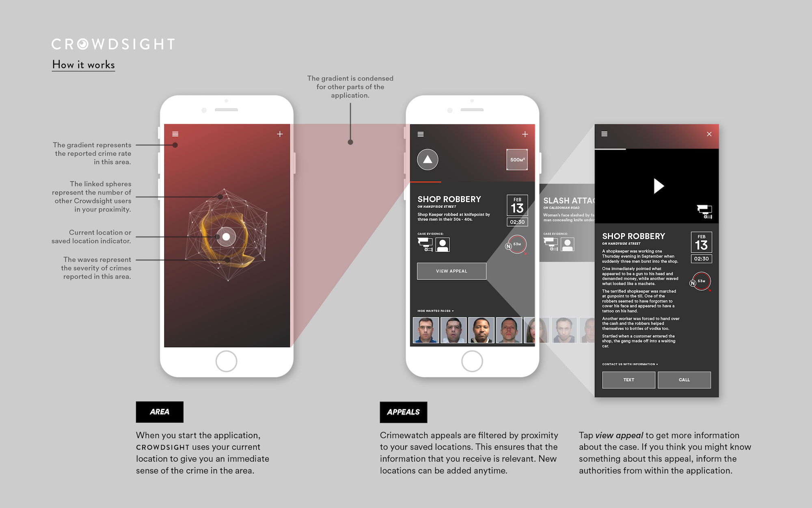Click the hamburger menu icon (middle phone)
Screen dimensions: 812x508
click(419, 135)
